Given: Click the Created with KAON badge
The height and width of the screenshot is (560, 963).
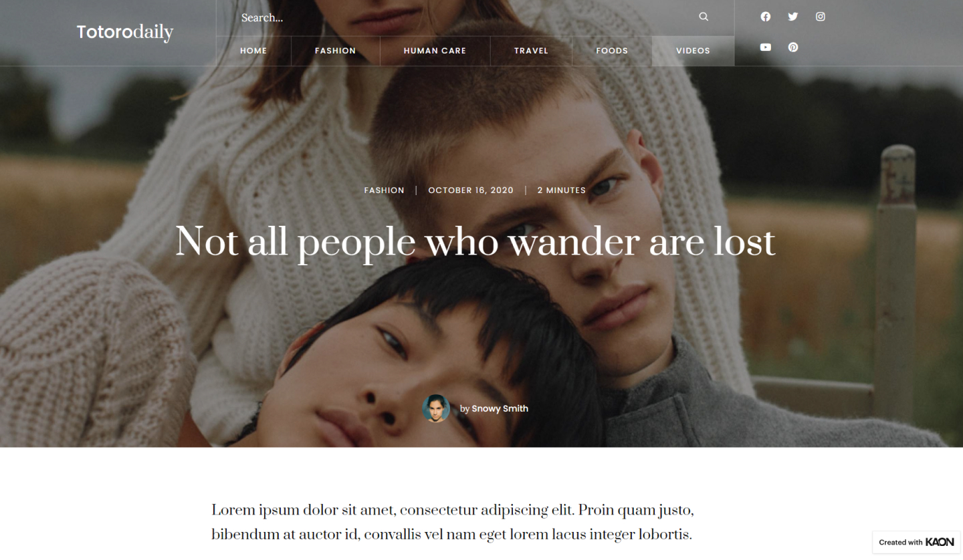Looking at the screenshot, I should (916, 542).
